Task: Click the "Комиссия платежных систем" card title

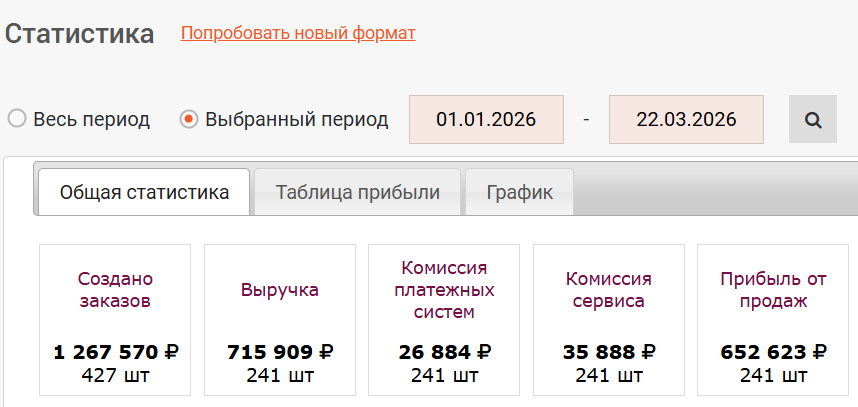Action: 444,289
